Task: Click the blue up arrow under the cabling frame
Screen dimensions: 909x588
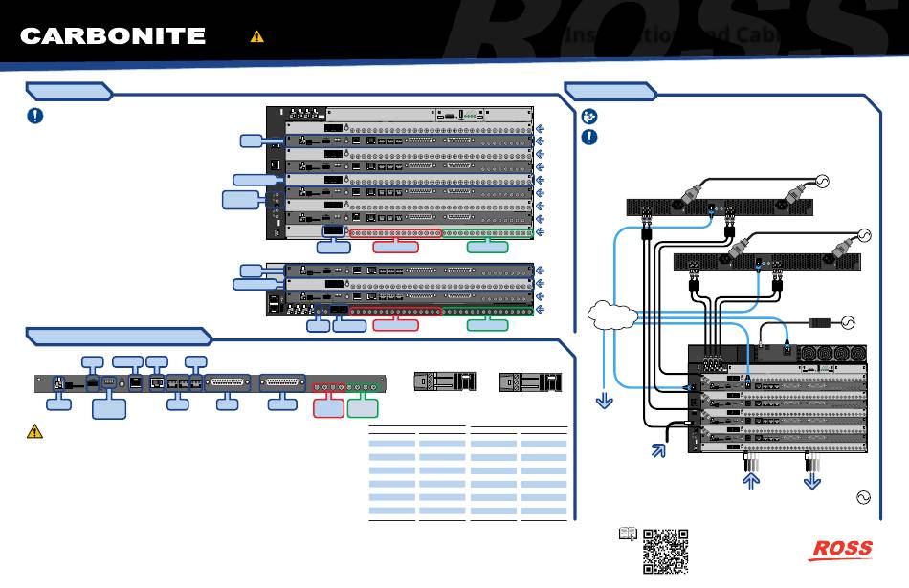Action: click(751, 480)
